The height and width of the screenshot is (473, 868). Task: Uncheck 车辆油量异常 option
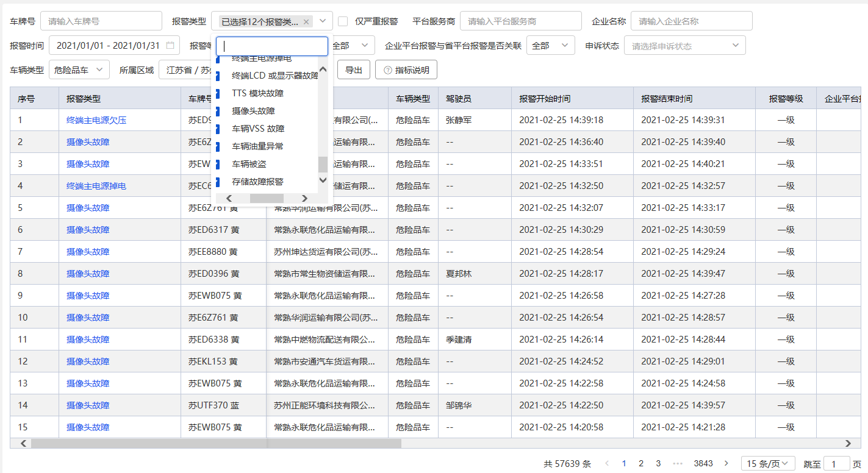point(218,146)
